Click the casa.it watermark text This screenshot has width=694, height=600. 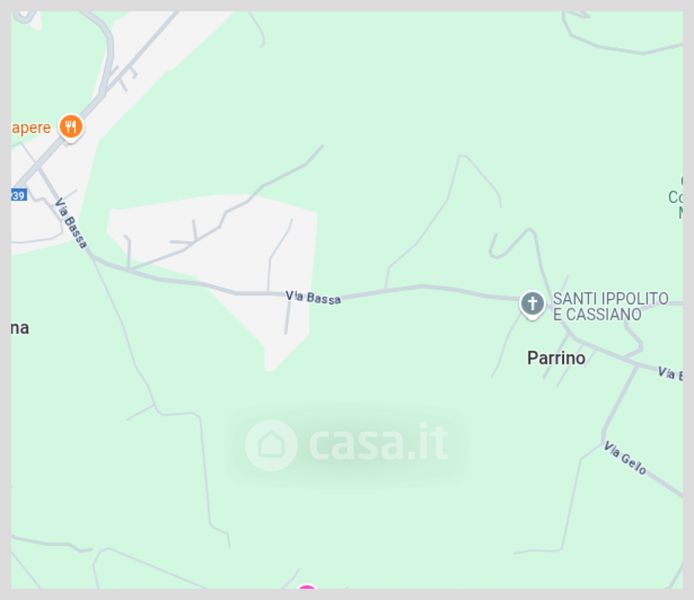379,443
